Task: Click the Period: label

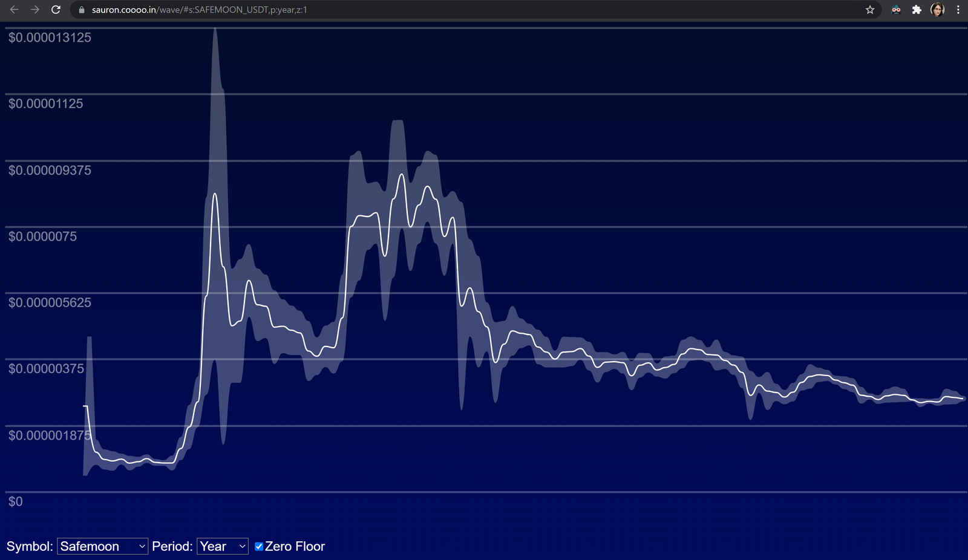Action: click(x=172, y=546)
